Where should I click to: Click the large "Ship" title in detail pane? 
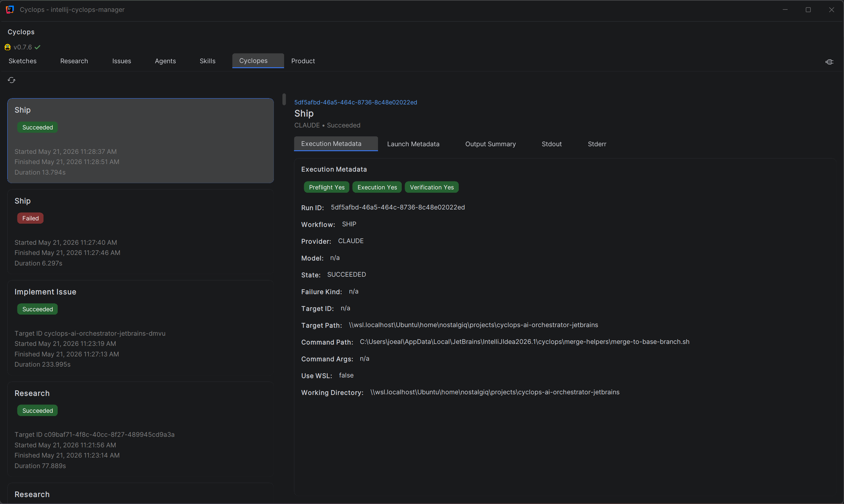pyautogui.click(x=304, y=113)
